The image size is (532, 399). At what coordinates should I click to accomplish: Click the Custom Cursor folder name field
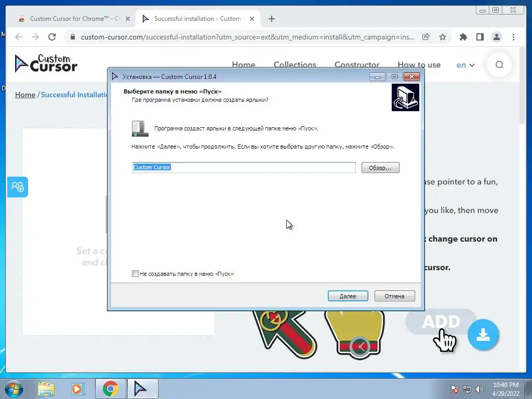(x=244, y=167)
